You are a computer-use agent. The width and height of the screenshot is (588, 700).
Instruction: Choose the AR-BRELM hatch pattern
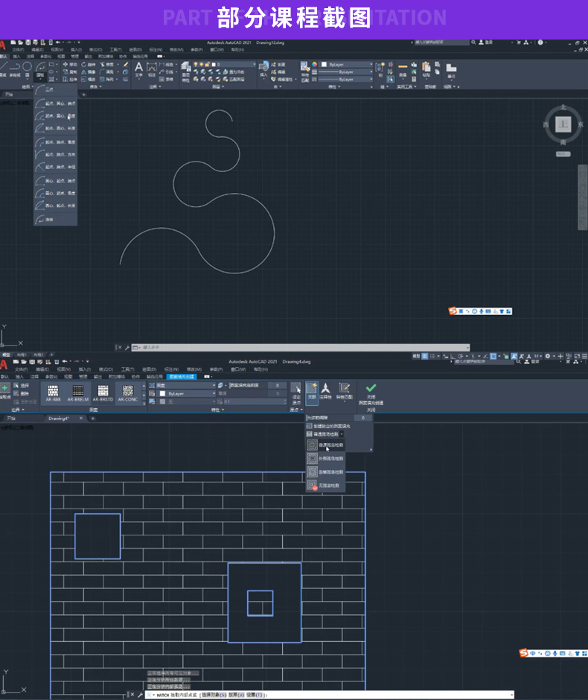[x=78, y=393]
